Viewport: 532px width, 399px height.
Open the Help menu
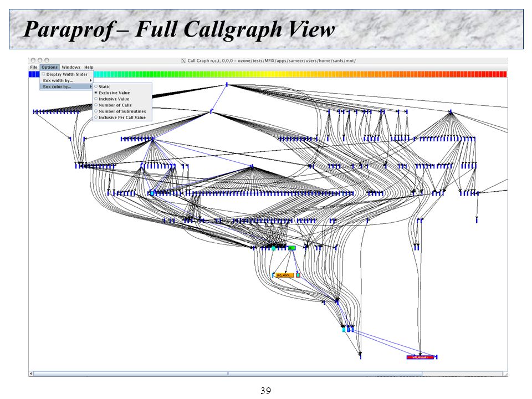(89, 67)
